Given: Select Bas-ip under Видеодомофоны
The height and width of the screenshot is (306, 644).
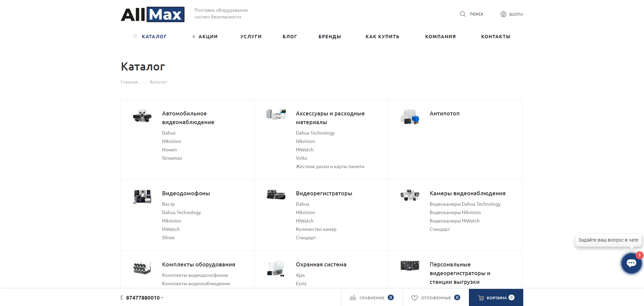Looking at the screenshot, I should (x=168, y=204).
